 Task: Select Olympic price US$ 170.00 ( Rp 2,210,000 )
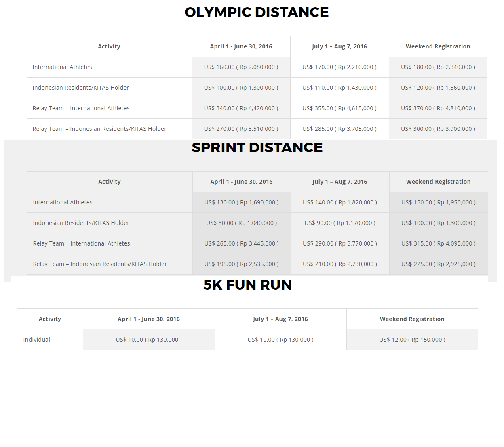[x=340, y=67]
